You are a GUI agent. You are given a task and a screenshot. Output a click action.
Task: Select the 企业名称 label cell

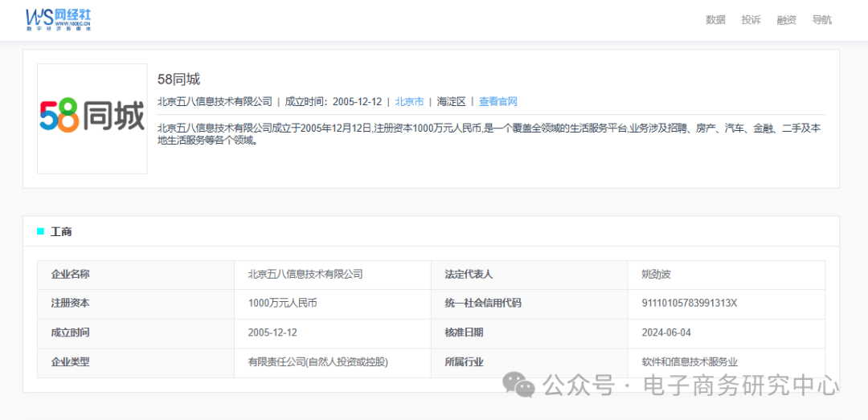pyautogui.click(x=136, y=275)
